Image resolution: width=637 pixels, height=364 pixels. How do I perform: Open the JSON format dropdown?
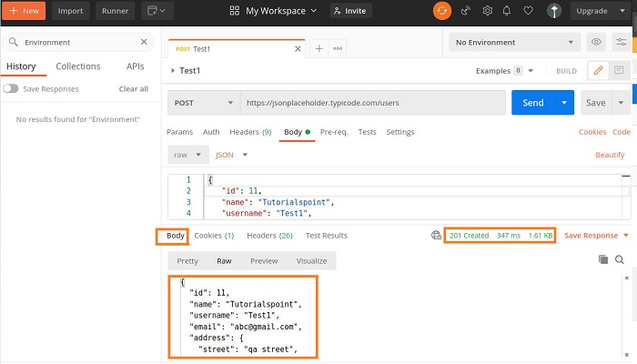coord(232,155)
